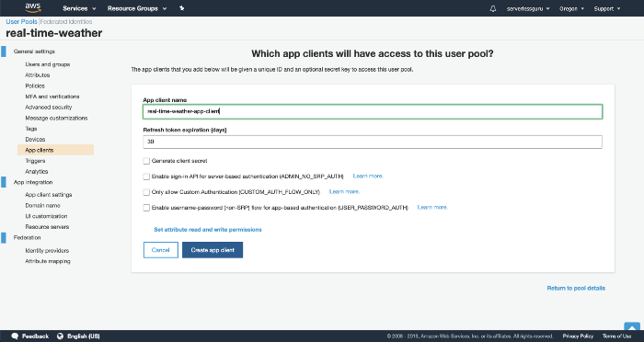The width and height of the screenshot is (644, 342).
Task: Click Learn more beside USER_PASSWORD_AUTH
Action: 433,208
